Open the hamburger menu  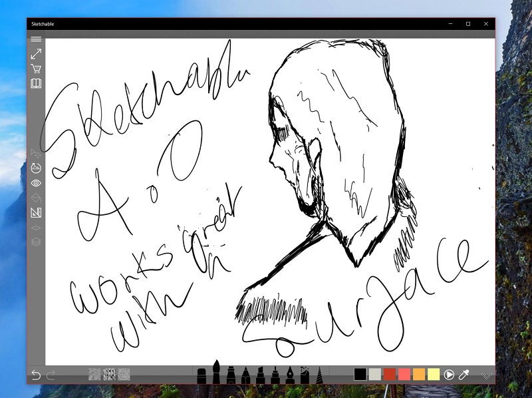click(x=36, y=39)
